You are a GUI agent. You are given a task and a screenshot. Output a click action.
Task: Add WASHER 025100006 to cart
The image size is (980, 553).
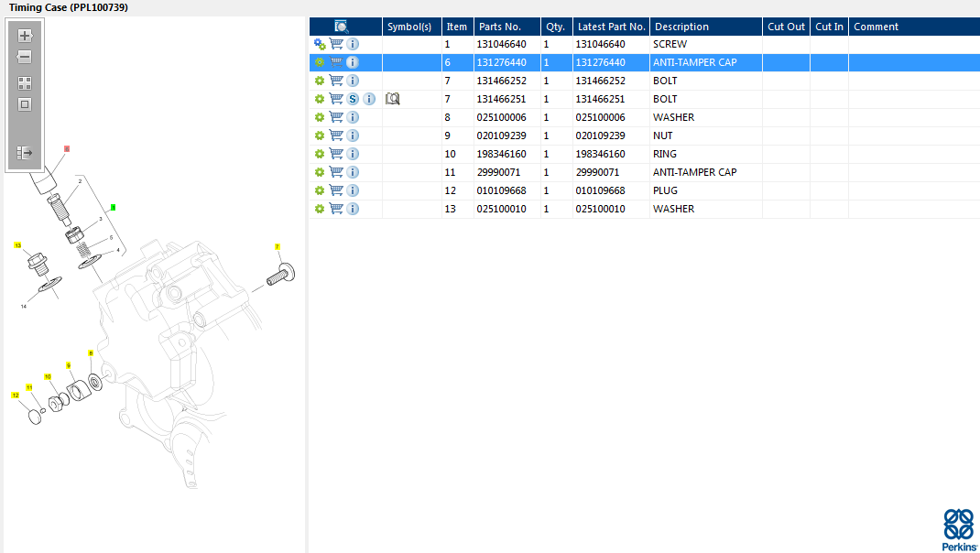coord(336,117)
